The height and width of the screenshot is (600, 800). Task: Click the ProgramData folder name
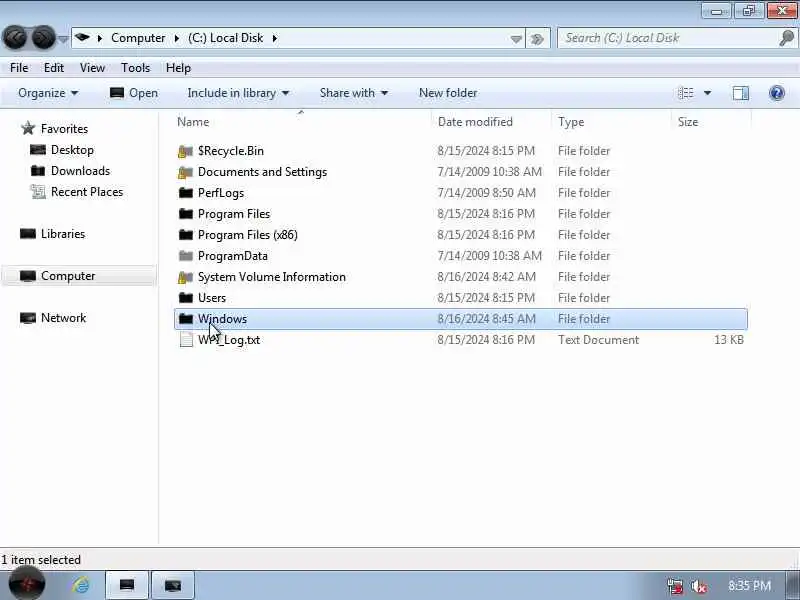[233, 256]
